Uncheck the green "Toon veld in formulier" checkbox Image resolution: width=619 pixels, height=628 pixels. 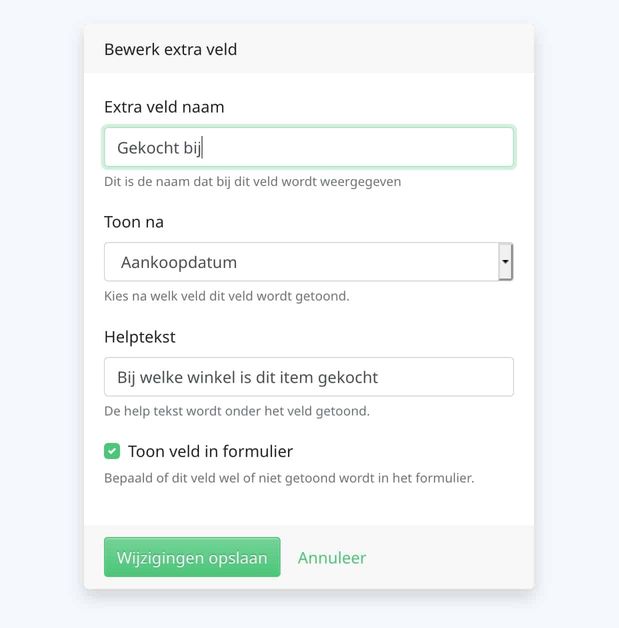click(x=112, y=451)
